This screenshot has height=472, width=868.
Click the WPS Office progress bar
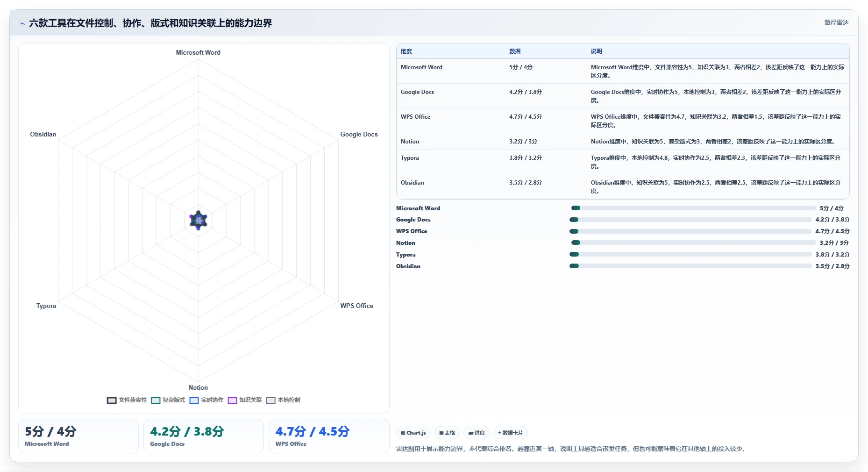pyautogui.click(x=690, y=231)
